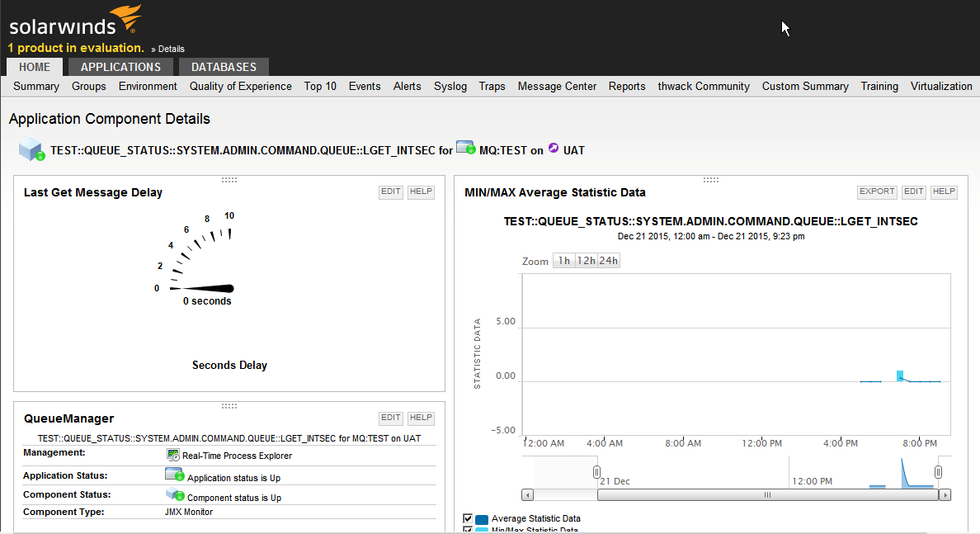The image size is (980, 534).
Task: Uncheck the Average Statistic Data checkbox
Action: pyautogui.click(x=468, y=518)
